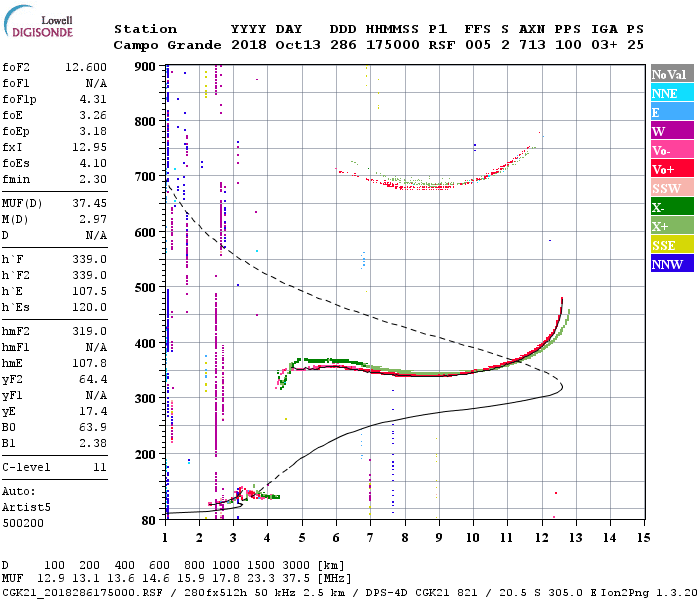The image size is (700, 600).
Task: Click the M(D) value 2.97
Action: [x=93, y=219]
